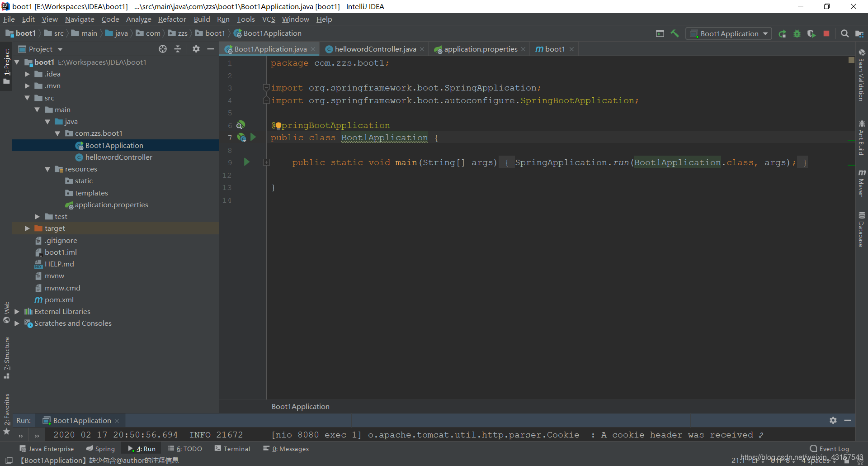
Task: Open the Maven tool window
Action: (x=862, y=184)
